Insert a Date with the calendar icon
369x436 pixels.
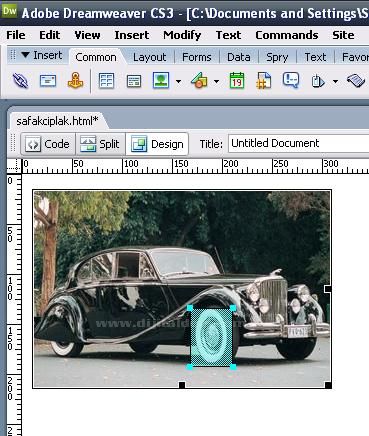[237, 81]
